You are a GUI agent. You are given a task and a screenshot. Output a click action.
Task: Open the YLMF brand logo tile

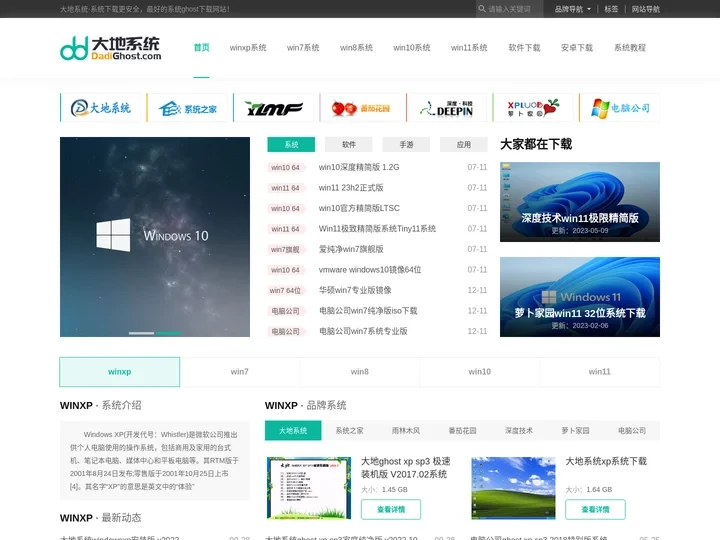coord(274,108)
